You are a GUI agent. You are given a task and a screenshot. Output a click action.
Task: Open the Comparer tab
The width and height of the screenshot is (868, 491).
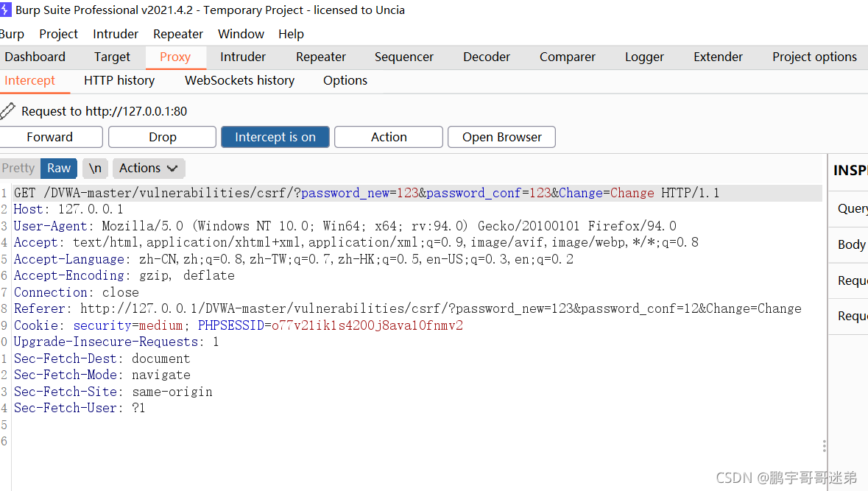tap(568, 57)
